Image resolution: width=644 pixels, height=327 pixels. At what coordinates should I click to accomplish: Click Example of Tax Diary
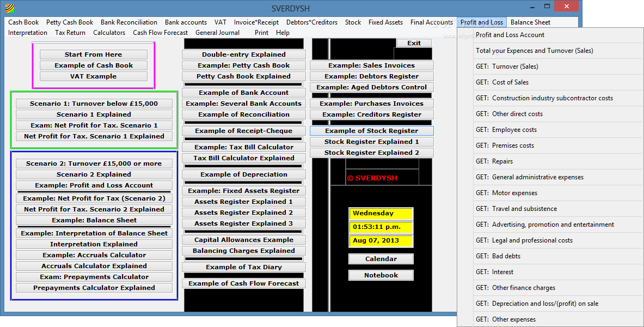point(244,267)
